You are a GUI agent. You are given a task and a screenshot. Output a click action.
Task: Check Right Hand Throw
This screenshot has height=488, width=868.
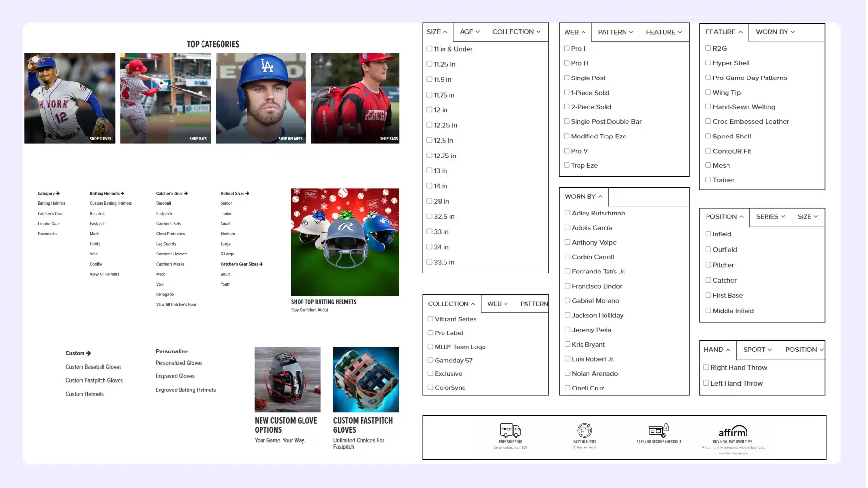(706, 367)
